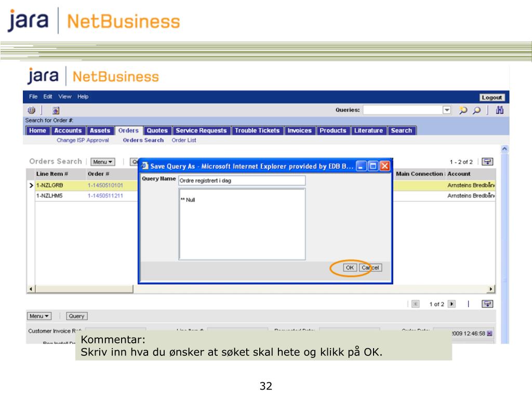Click the horizontal scrollbar left arrow
The width and height of the screenshot is (532, 399).
(x=31, y=289)
